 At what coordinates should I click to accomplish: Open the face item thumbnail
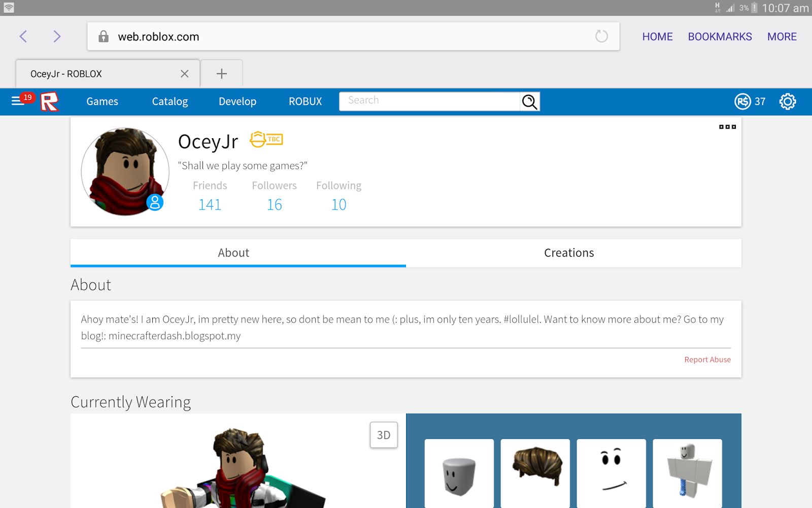tap(612, 473)
